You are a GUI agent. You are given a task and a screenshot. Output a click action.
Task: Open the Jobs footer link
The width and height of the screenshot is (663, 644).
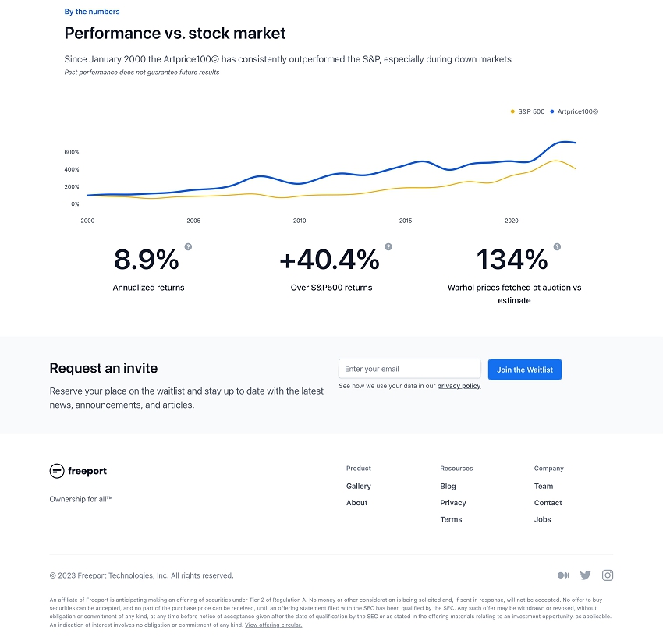(543, 519)
